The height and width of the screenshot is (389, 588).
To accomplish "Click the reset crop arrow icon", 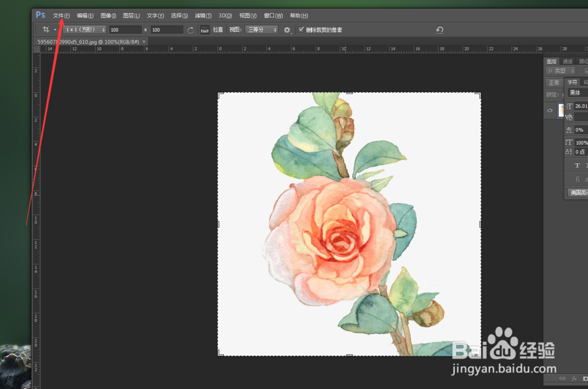I will 440,29.
